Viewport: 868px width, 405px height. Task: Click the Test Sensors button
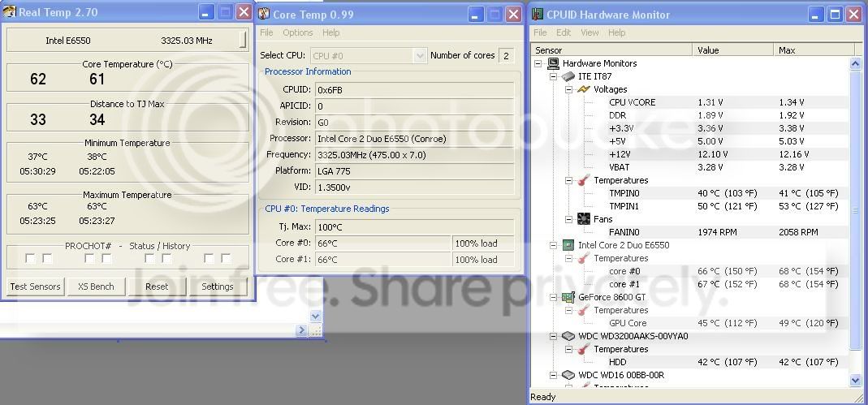click(x=36, y=287)
